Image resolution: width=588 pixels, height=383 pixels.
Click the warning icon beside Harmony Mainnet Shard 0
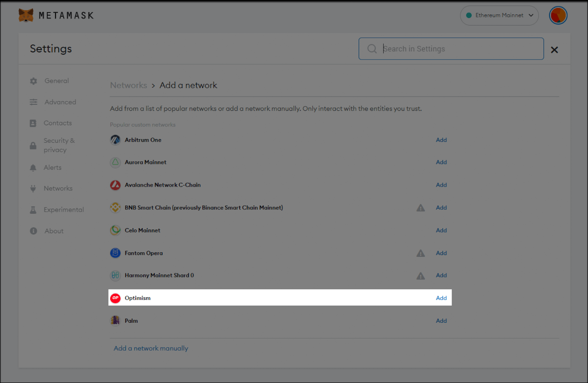(x=421, y=275)
